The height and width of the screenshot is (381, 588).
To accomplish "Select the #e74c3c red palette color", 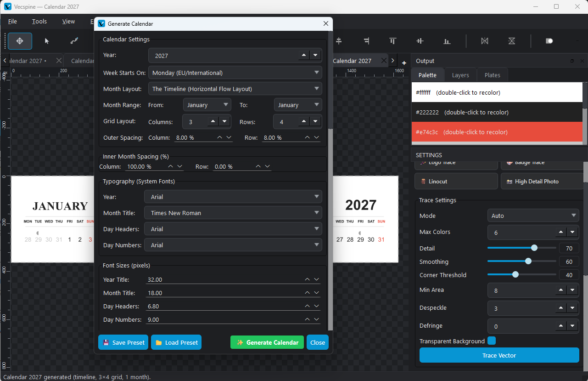I will point(497,132).
